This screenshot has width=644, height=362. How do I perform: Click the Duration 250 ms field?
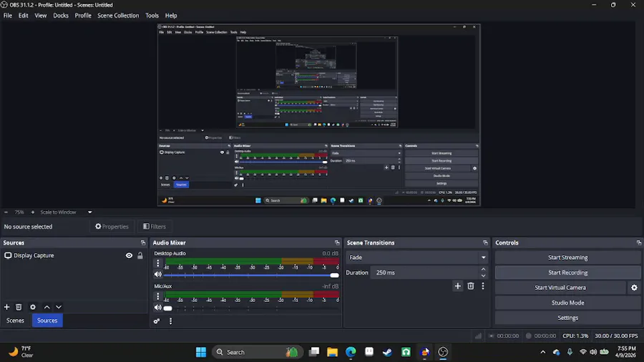coord(425,273)
